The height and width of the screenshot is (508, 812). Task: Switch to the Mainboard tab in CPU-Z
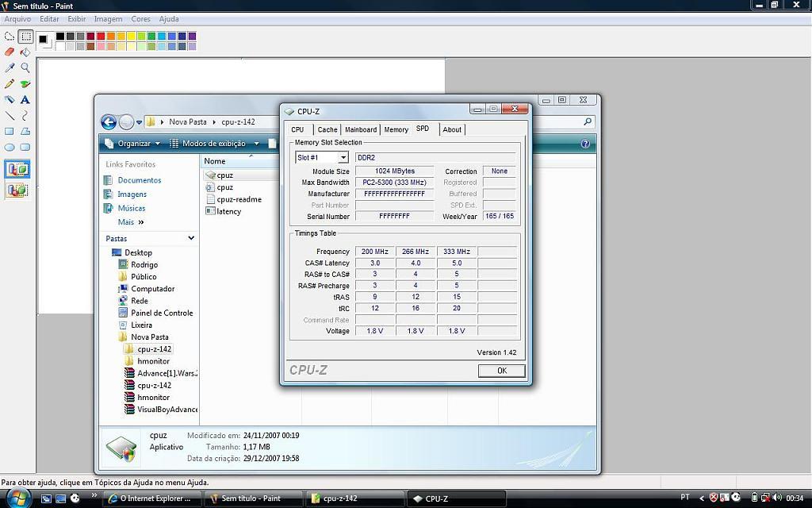point(361,129)
